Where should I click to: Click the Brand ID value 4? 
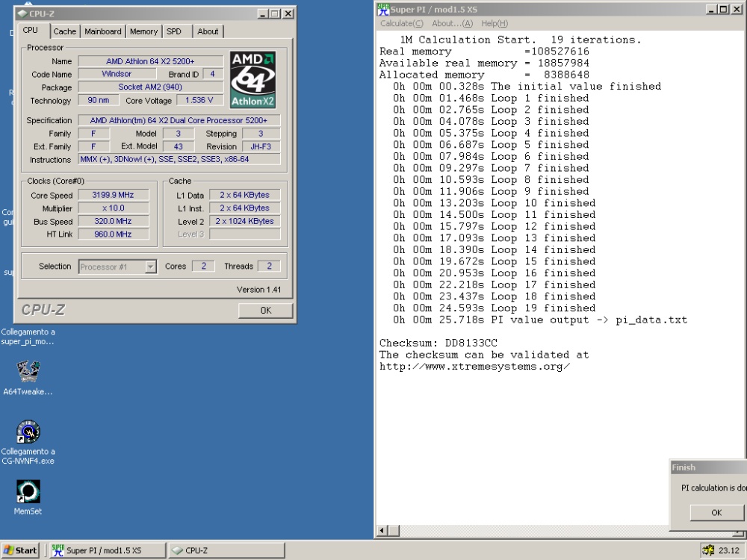tap(212, 74)
